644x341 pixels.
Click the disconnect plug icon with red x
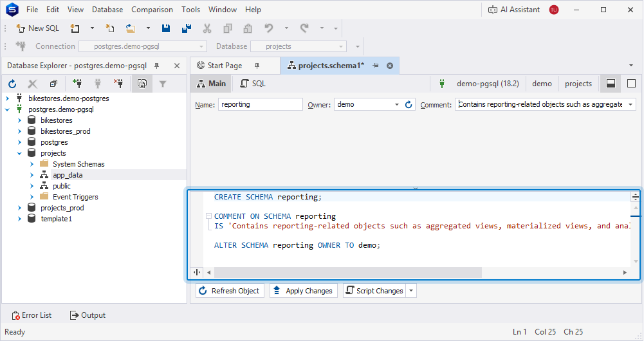point(118,84)
